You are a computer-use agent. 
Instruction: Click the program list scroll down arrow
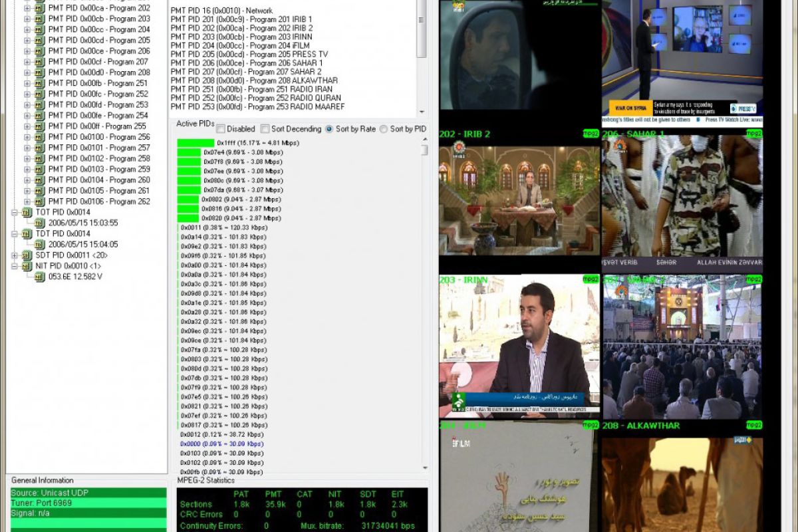pyautogui.click(x=422, y=112)
